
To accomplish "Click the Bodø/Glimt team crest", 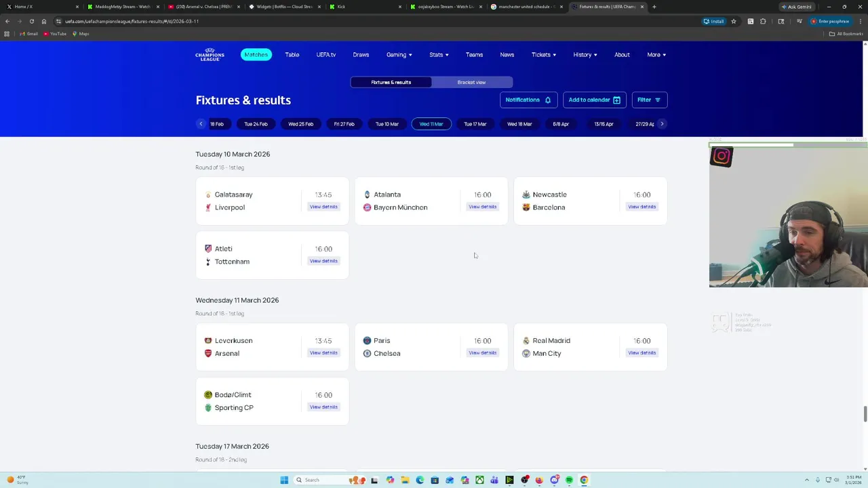I will point(208,394).
